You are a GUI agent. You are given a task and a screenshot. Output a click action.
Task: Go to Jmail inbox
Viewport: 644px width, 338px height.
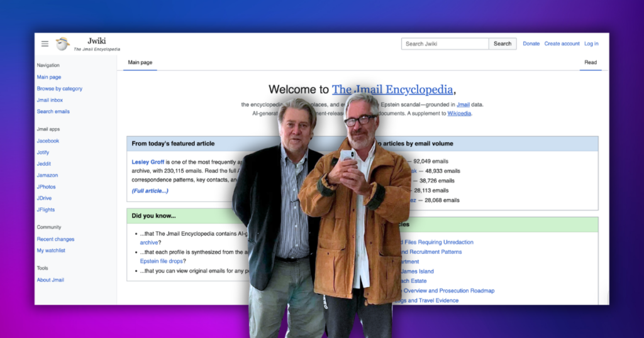pos(50,101)
